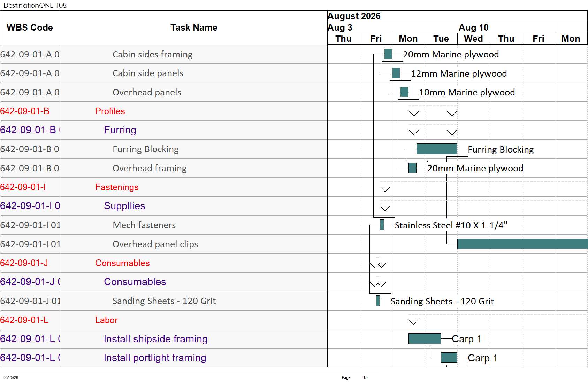Click the DestinationONE 108 title
588x382 pixels.
tap(35, 5)
